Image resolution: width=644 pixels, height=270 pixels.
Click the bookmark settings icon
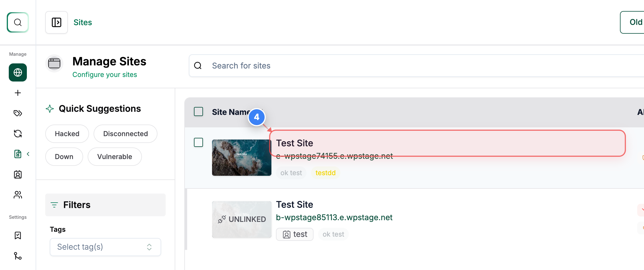18,235
